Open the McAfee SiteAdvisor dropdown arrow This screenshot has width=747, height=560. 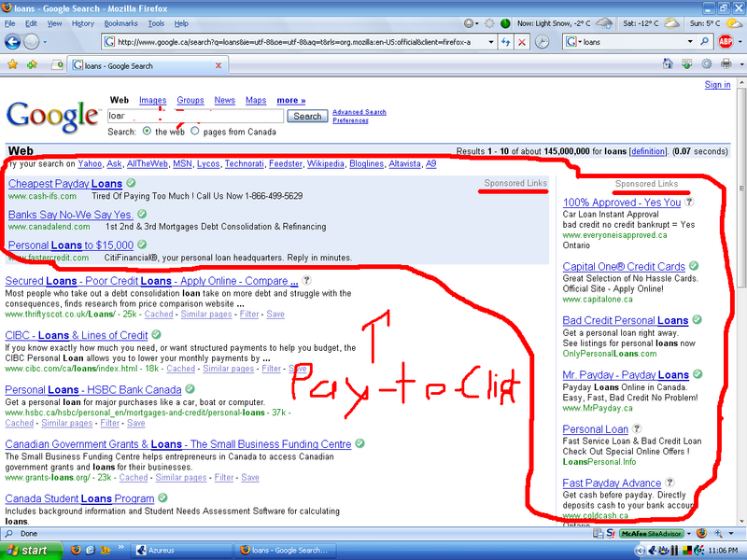[x=688, y=533]
